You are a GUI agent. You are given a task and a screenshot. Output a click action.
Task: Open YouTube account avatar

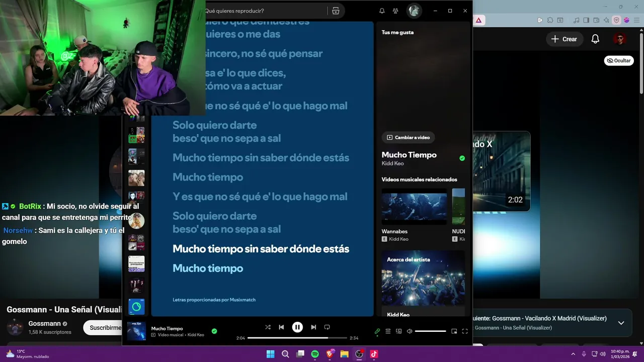click(619, 39)
